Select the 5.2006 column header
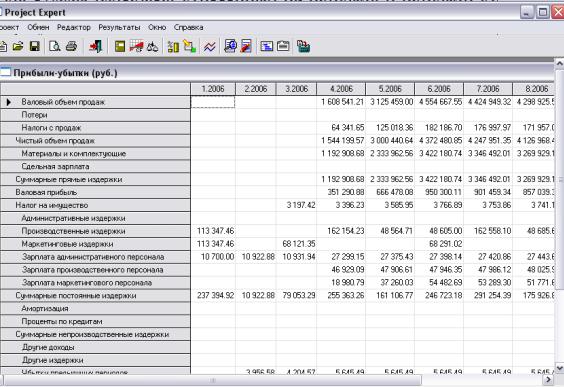The image size is (564, 387). 390,89
